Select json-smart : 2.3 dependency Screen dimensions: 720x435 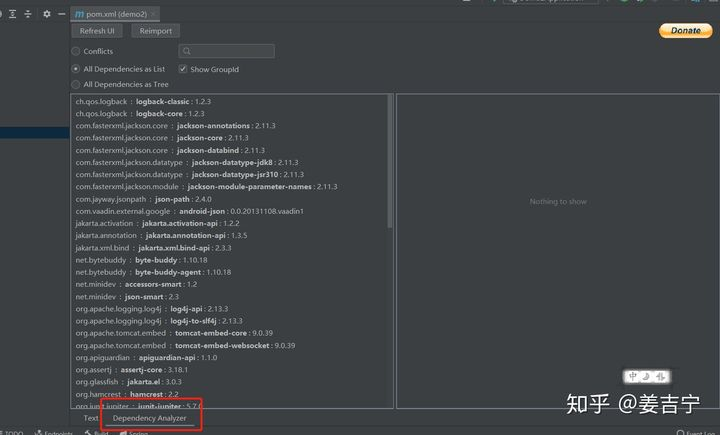click(x=127, y=297)
